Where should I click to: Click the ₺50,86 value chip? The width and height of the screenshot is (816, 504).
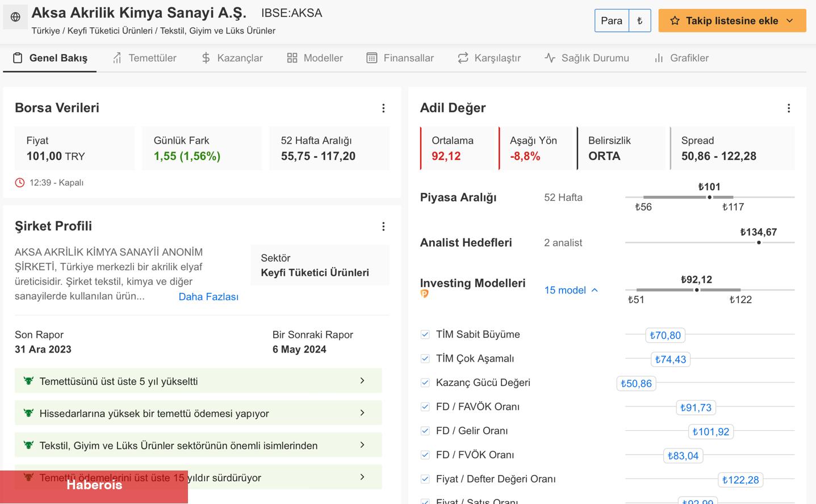(636, 384)
